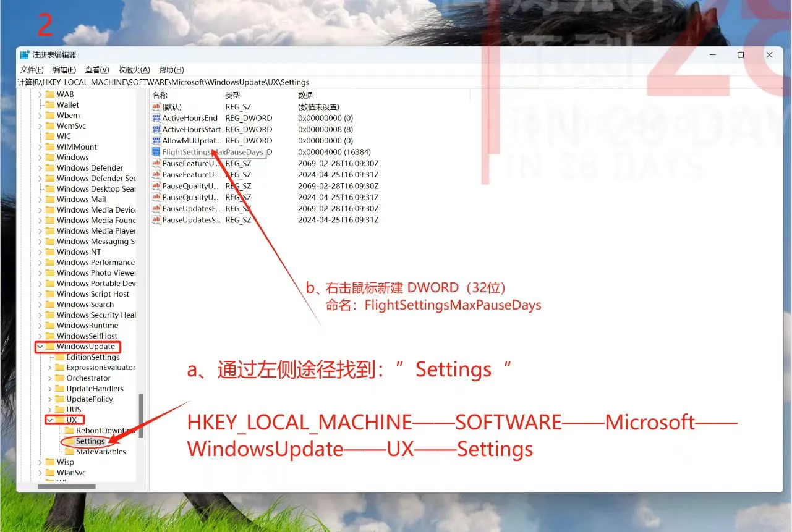Select the UpdateHandlers key

(x=95, y=389)
